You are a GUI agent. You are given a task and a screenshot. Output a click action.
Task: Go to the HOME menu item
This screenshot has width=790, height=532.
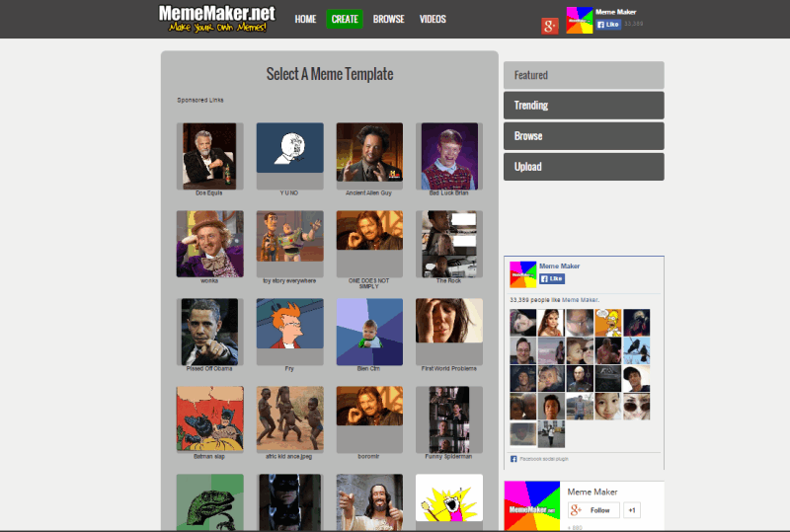point(305,19)
